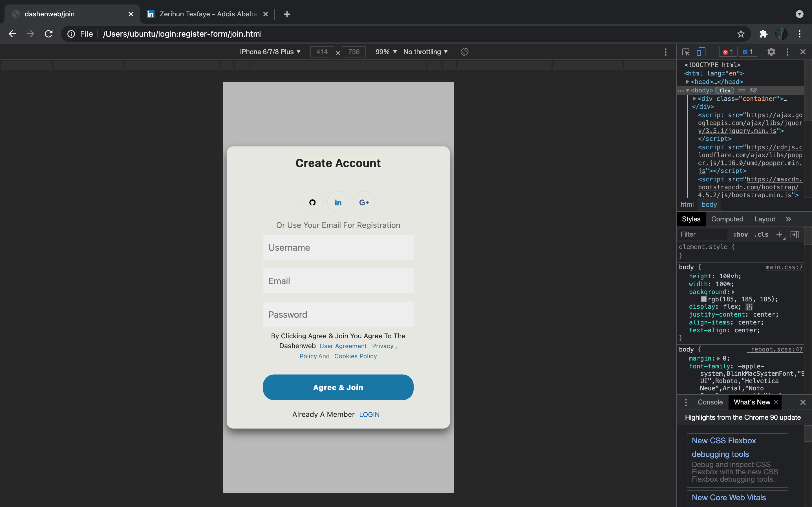Image resolution: width=812 pixels, height=507 pixels.
Task: Click the Email input field
Action: click(x=338, y=281)
